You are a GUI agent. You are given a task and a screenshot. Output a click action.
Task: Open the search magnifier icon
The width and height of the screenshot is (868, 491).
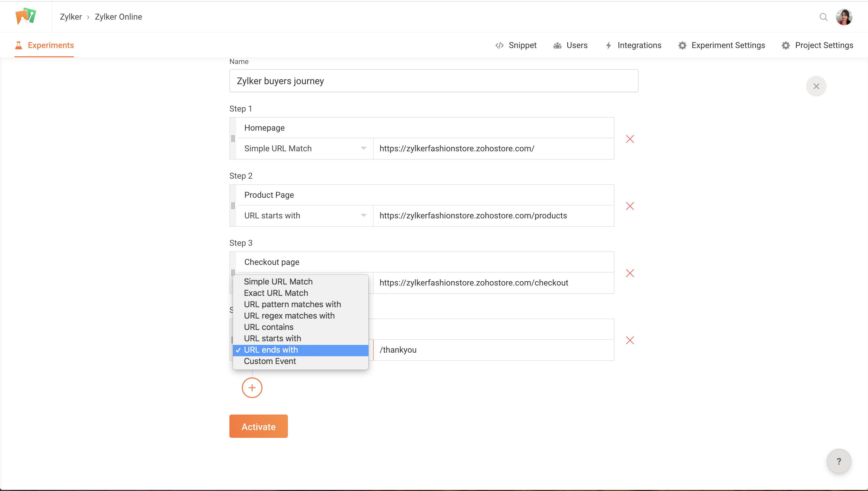click(823, 17)
